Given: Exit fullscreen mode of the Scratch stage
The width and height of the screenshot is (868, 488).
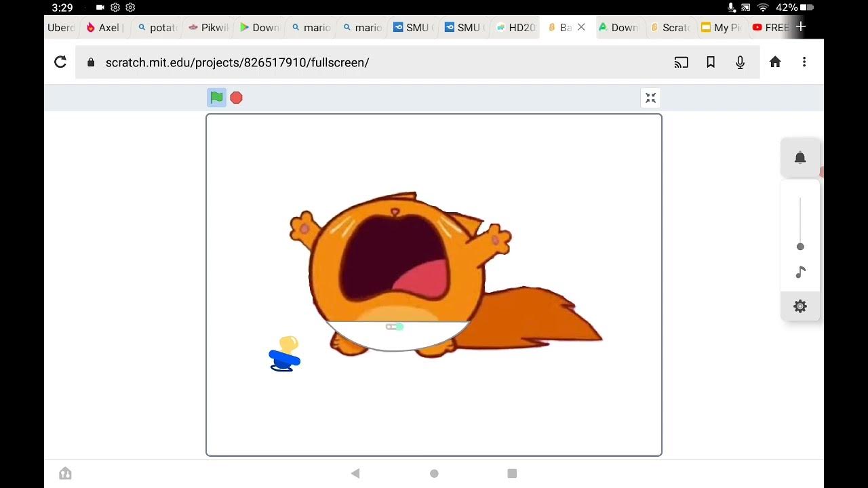Looking at the screenshot, I should (x=650, y=98).
